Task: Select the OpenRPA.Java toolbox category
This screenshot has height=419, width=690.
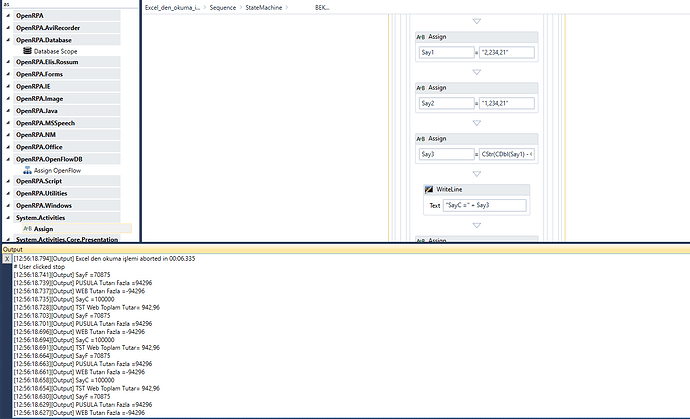Action: coord(66,111)
